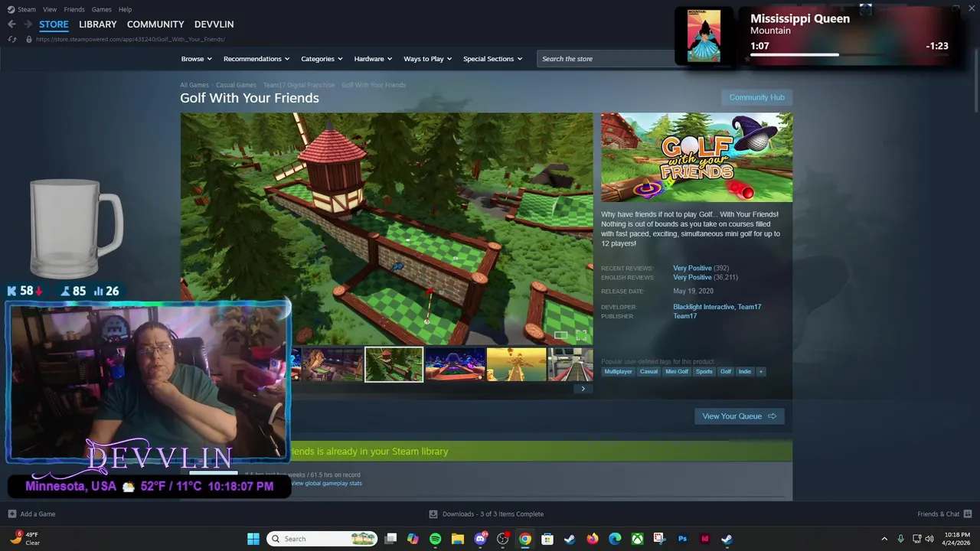This screenshot has height=551, width=980.
Task: Click View Your Queue
Action: pyautogui.click(x=739, y=416)
